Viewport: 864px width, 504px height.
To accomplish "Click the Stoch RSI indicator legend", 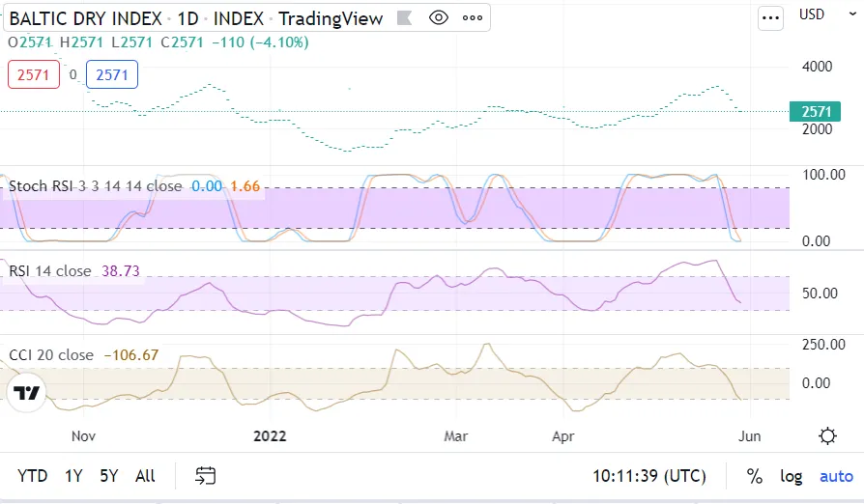I will coord(95,185).
